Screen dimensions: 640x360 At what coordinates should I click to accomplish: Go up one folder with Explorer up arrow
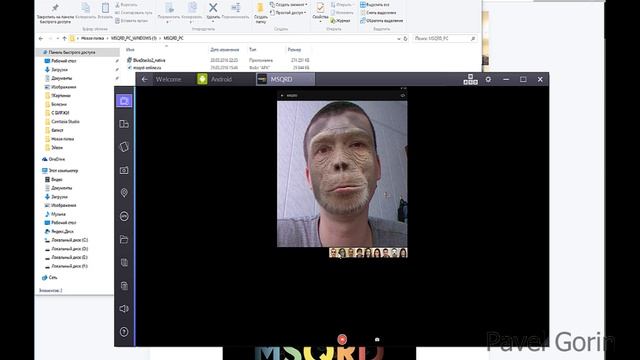(64, 38)
